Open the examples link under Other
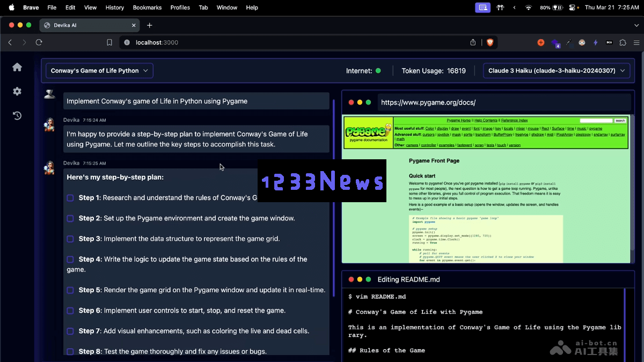 click(x=447, y=145)
